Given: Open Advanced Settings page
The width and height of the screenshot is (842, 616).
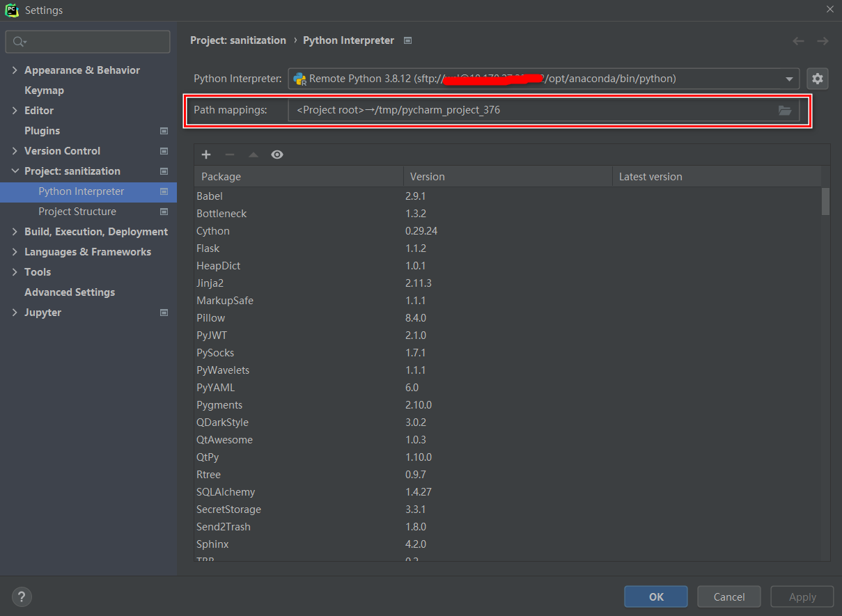Looking at the screenshot, I should 70,292.
